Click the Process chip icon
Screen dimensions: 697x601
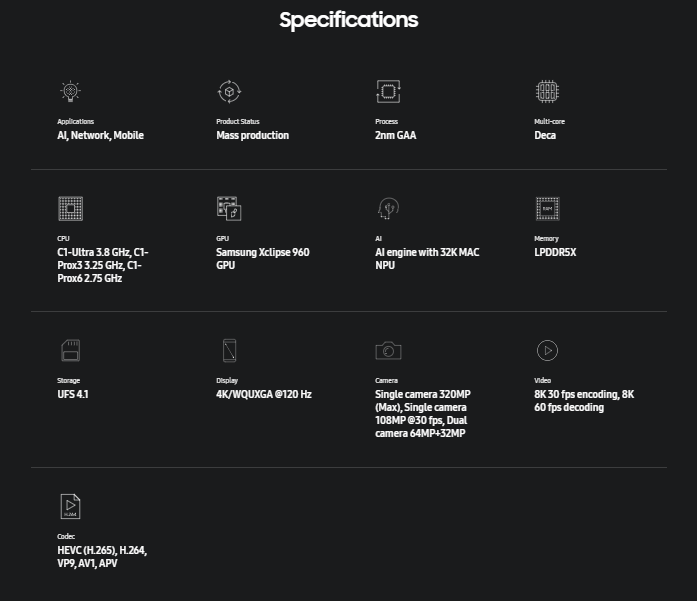(x=388, y=92)
